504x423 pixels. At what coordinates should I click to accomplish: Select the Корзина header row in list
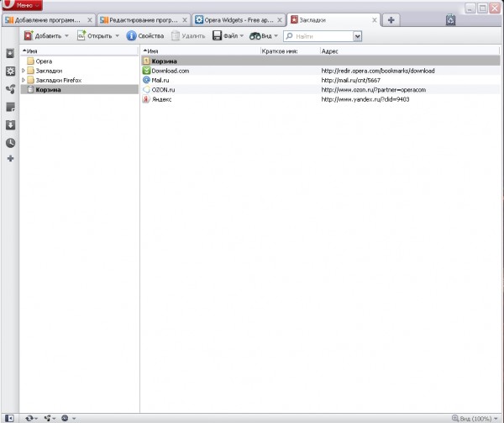point(321,61)
